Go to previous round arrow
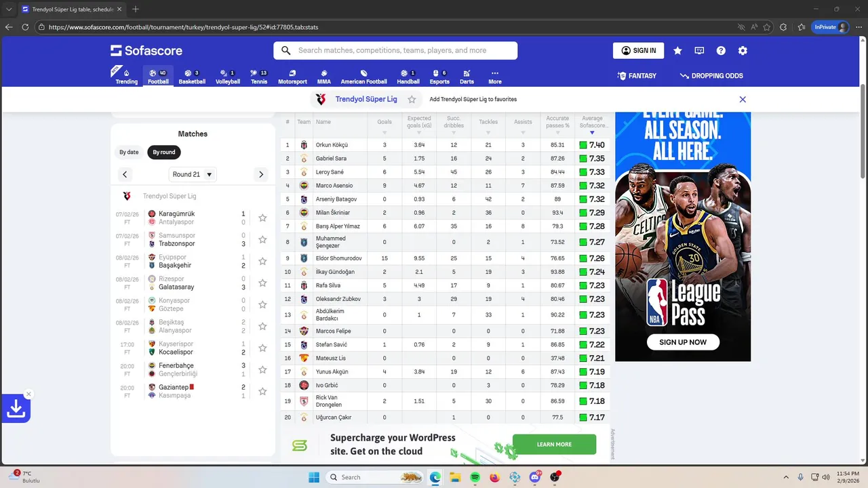This screenshot has width=868, height=488. click(x=125, y=174)
